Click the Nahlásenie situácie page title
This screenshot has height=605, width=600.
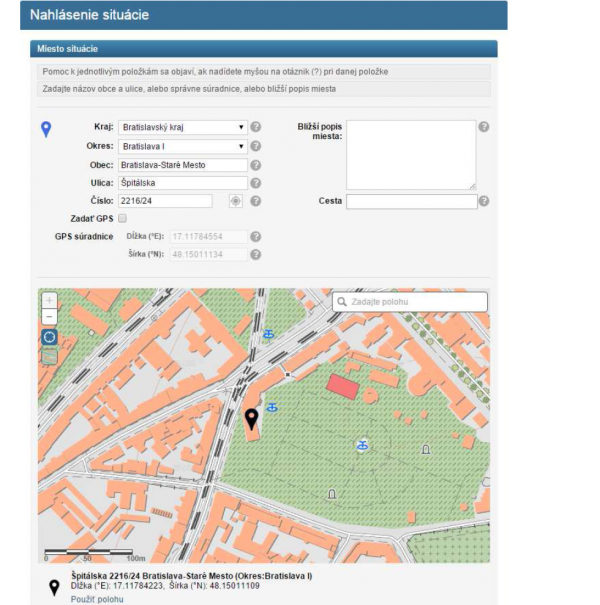[89, 15]
